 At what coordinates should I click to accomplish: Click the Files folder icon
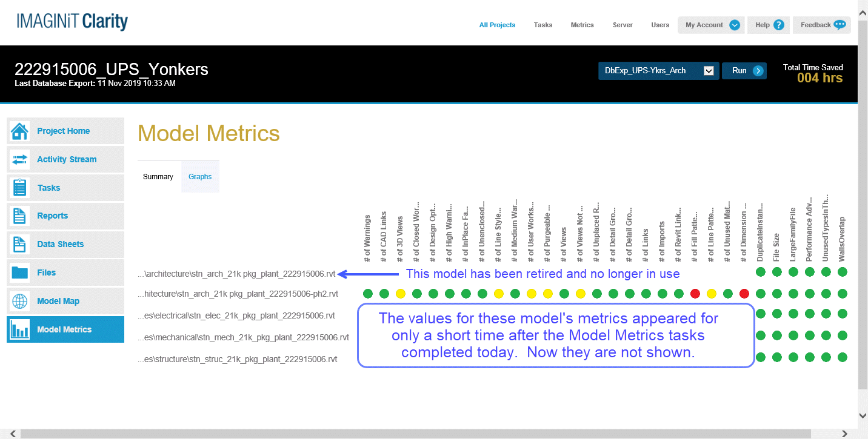[20, 272]
